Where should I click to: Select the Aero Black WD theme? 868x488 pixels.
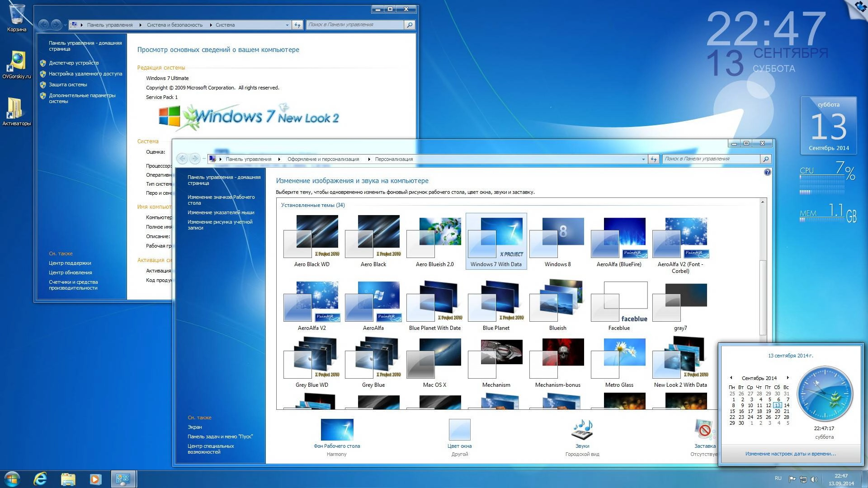312,241
